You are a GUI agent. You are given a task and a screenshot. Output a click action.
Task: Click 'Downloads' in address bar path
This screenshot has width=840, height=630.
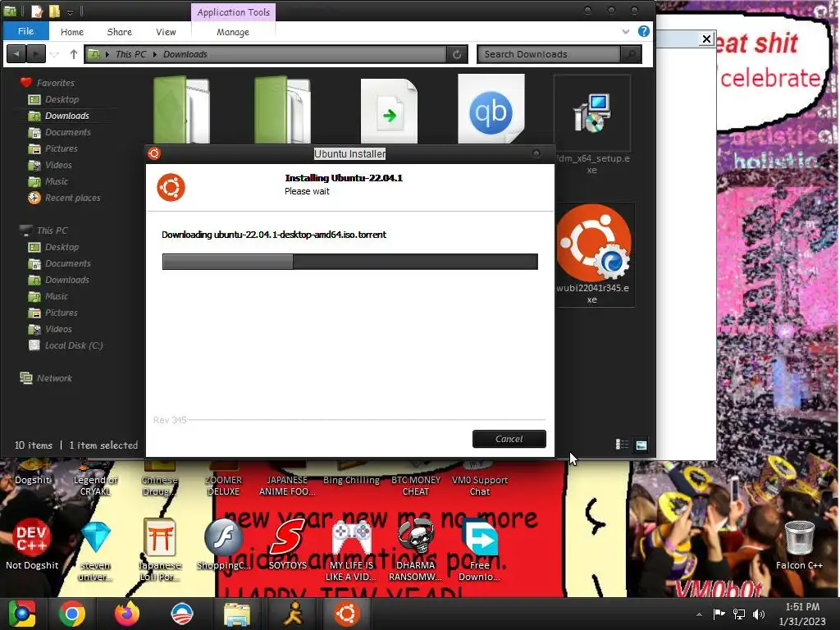(x=185, y=54)
